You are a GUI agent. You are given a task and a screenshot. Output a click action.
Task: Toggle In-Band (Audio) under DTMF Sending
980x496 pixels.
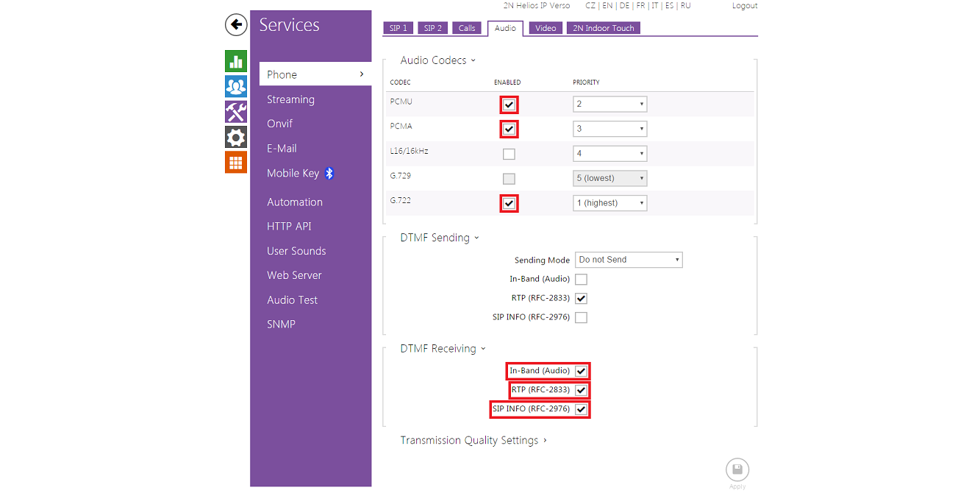[581, 280]
